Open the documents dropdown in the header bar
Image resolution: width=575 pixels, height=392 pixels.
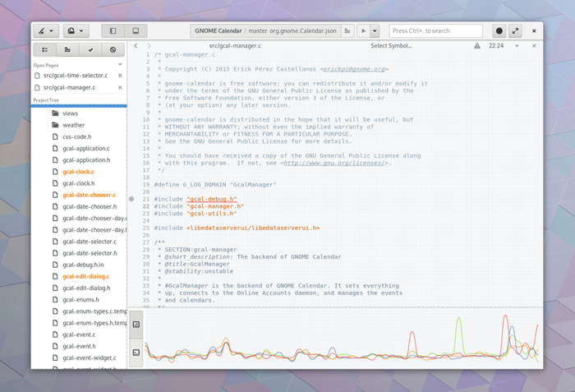75,31
